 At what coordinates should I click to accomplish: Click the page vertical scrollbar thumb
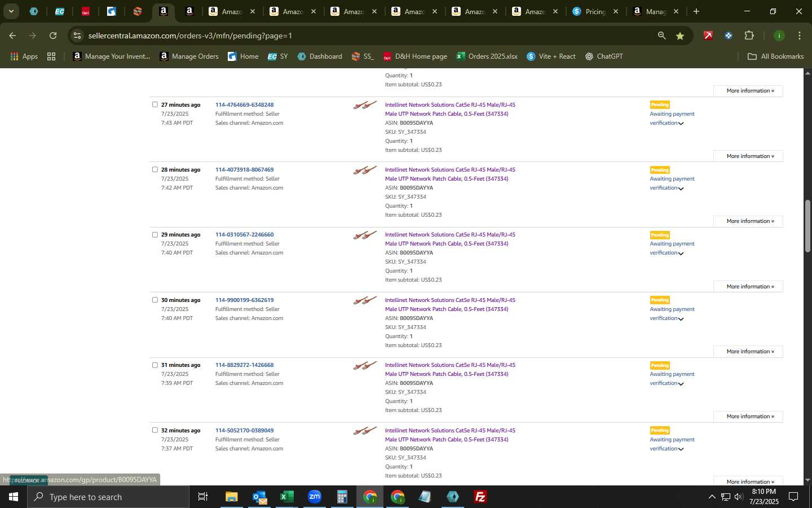(807, 226)
